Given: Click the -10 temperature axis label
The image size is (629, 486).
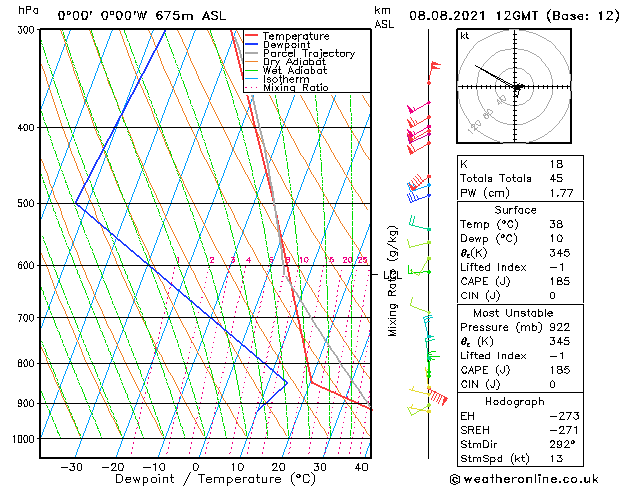Looking at the screenshot, I should pos(154,467).
